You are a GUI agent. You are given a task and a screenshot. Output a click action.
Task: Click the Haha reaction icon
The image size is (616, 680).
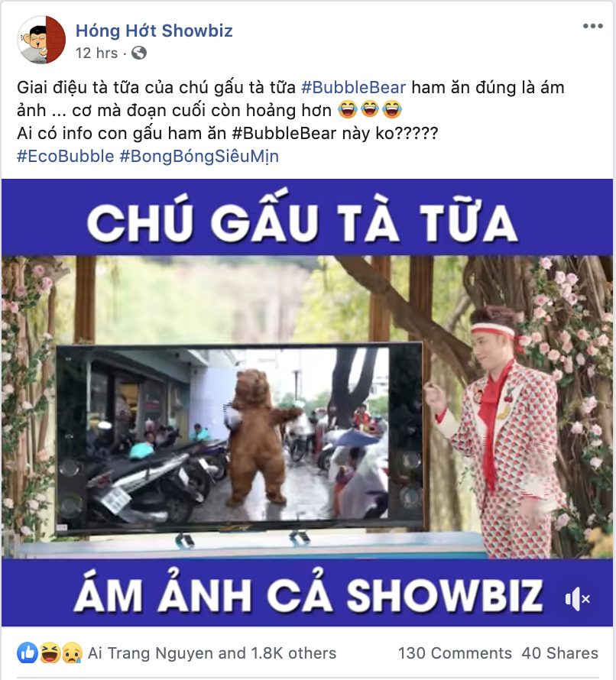pos(50,652)
